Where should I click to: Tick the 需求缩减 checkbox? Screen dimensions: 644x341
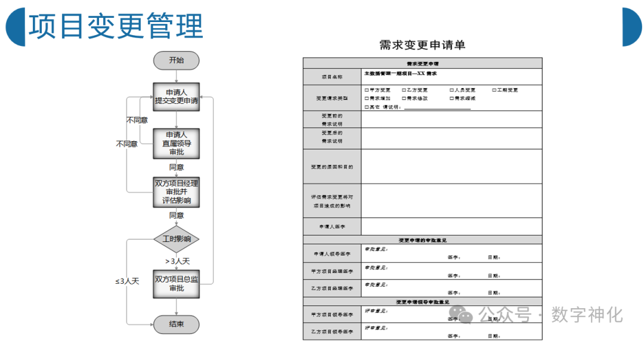tap(451, 98)
